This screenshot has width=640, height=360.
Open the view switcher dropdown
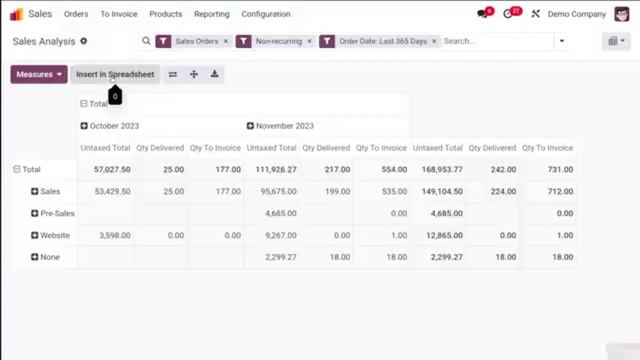coord(616,41)
